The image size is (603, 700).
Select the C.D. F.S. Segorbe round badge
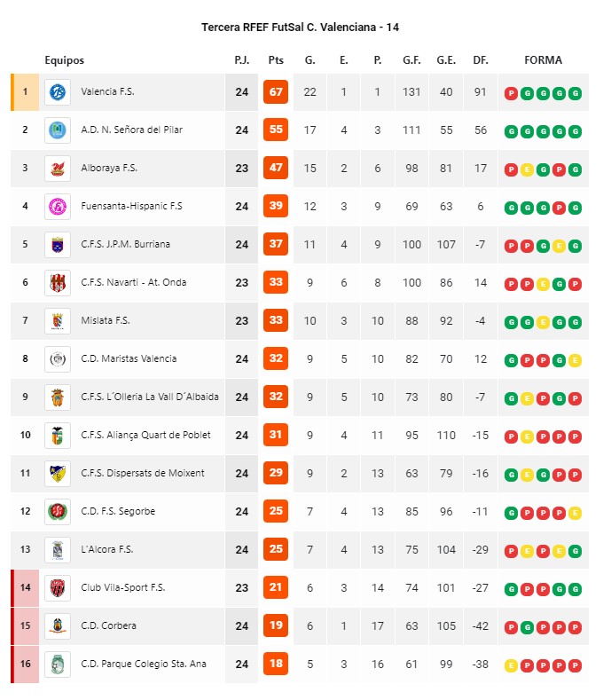(58, 512)
